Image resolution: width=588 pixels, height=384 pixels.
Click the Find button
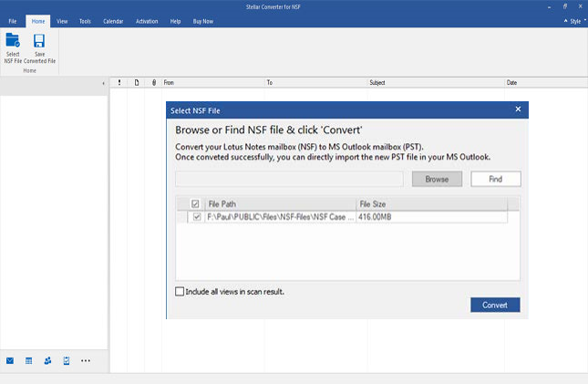496,179
